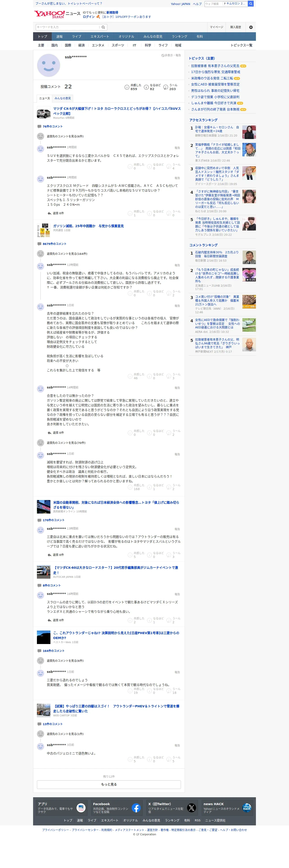Image resolution: width=289 pixels, height=868 pixels.
Task: Open the 経済 category menu item
Action: point(81,46)
